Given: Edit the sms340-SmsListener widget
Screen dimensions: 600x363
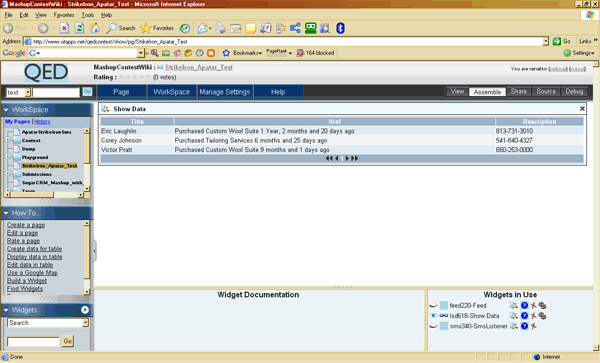Looking at the screenshot, I should point(514,326).
